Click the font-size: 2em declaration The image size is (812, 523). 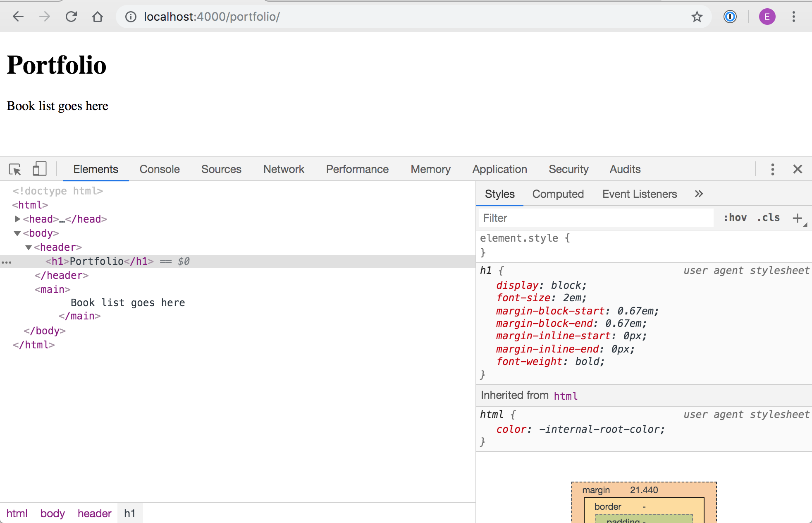[541, 298]
